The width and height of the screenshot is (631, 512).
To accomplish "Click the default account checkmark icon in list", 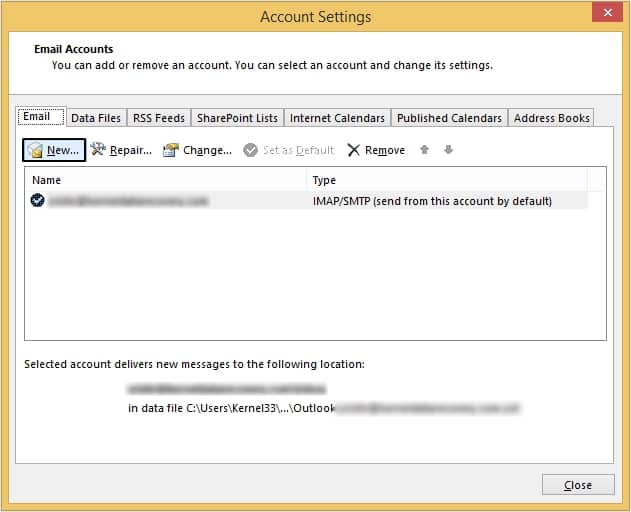I will tap(38, 200).
